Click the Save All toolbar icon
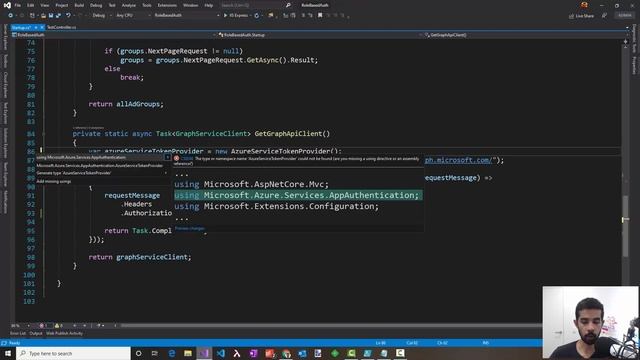This screenshot has height=360, width=640. point(58,16)
